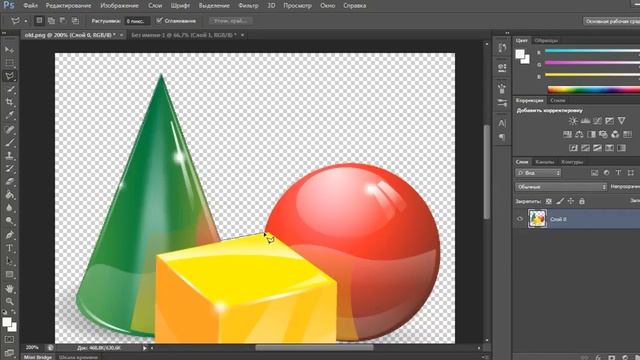
Task: Open the History panel icon
Action: tap(502, 48)
